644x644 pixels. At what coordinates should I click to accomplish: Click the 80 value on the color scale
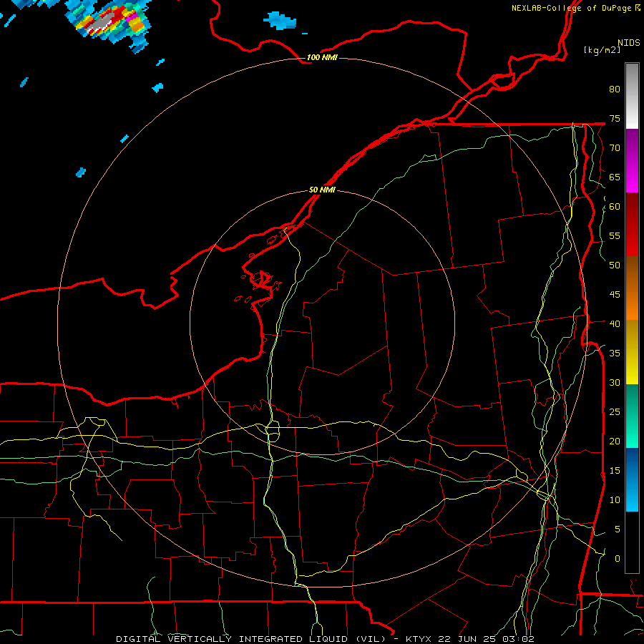[615, 89]
